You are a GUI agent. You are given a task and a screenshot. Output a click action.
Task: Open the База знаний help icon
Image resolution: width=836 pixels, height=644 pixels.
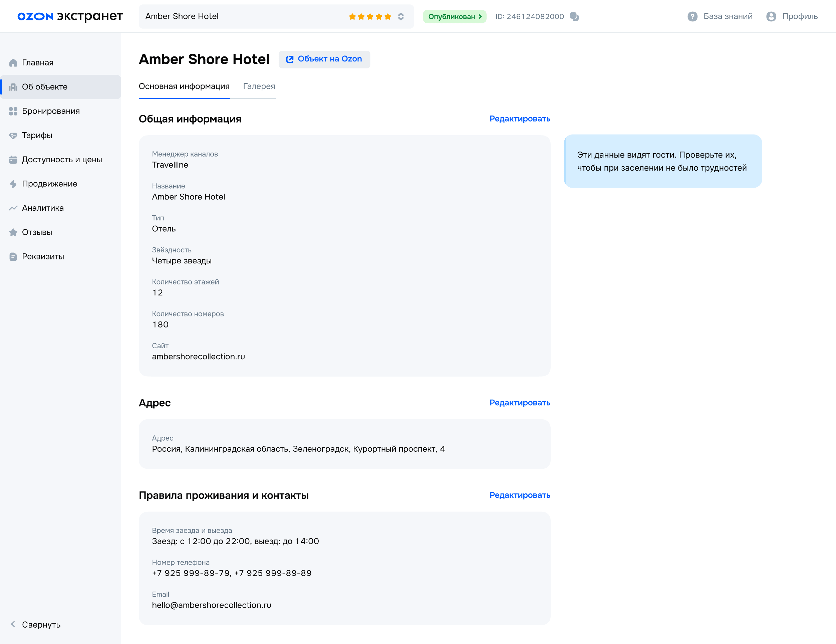pos(692,16)
